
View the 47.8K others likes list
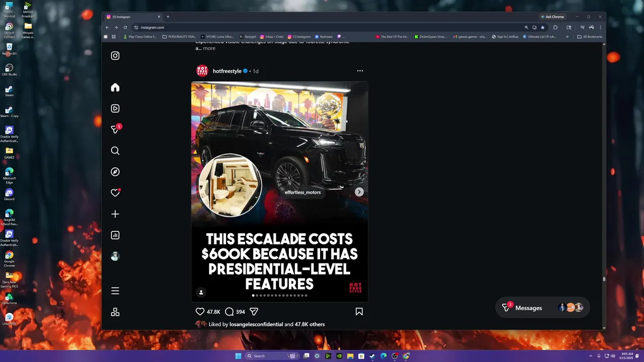click(x=309, y=324)
